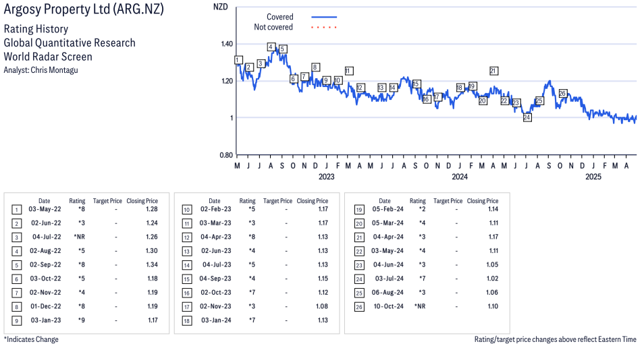Click the 0.80 y-axis label
The height and width of the screenshot is (344, 644).
pyautogui.click(x=227, y=155)
